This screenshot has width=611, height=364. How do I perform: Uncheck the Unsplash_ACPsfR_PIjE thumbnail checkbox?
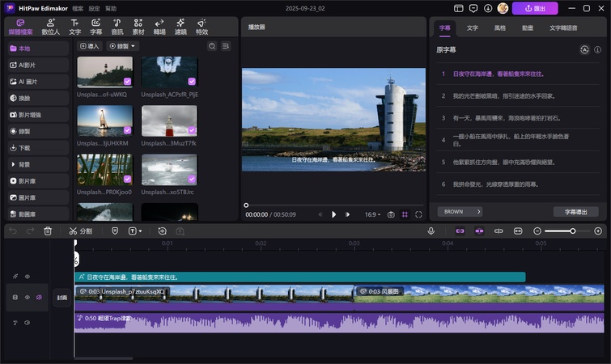[192, 81]
